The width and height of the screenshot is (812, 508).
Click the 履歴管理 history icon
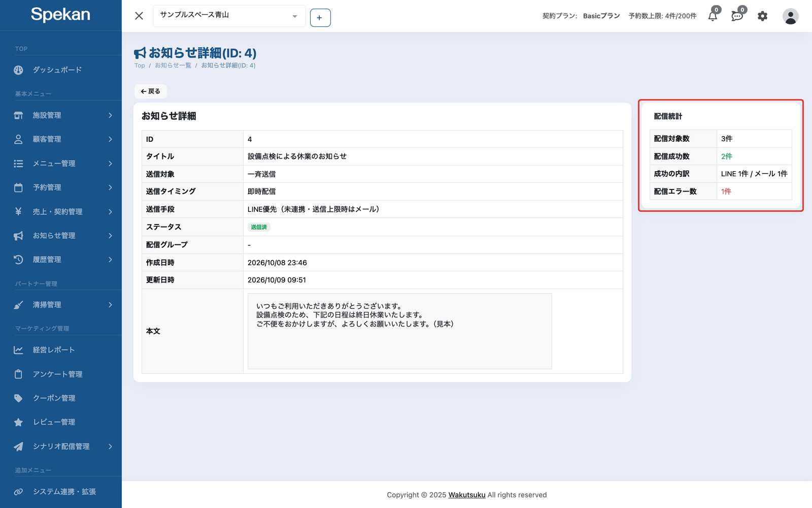coord(18,260)
